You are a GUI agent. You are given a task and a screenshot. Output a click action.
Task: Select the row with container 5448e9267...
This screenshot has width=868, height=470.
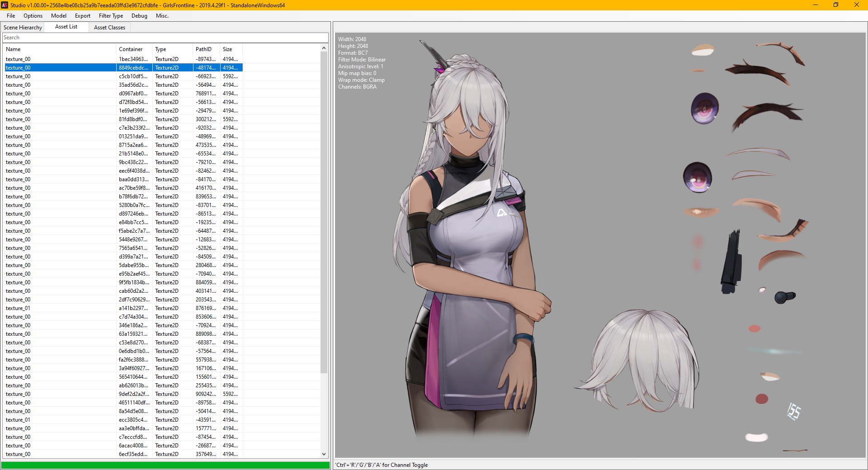(x=123, y=240)
